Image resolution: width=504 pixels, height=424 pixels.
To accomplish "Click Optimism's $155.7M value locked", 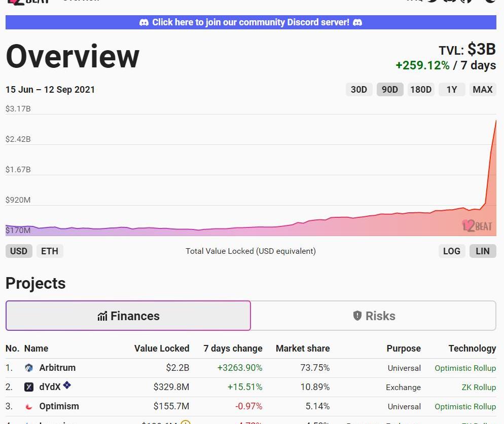I will pyautogui.click(x=171, y=406).
